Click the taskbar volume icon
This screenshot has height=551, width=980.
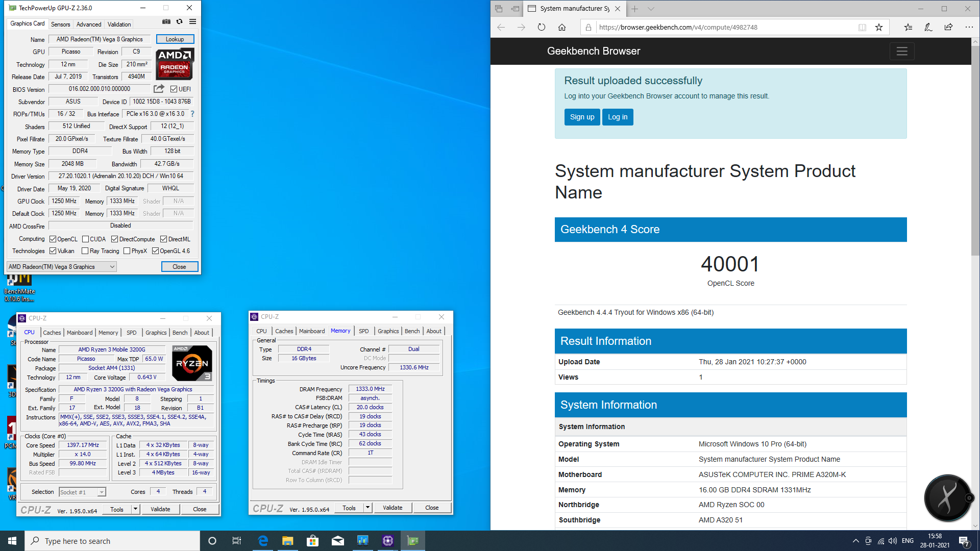[892, 541]
